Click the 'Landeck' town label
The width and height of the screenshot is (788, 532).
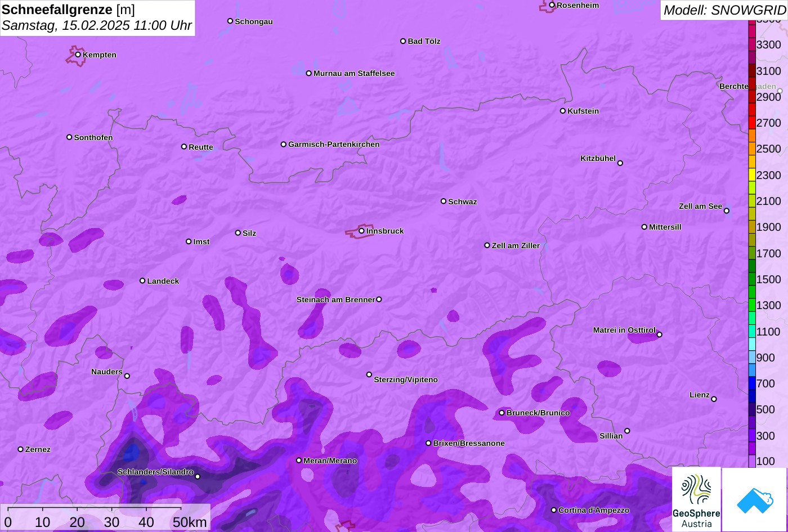pyautogui.click(x=163, y=281)
